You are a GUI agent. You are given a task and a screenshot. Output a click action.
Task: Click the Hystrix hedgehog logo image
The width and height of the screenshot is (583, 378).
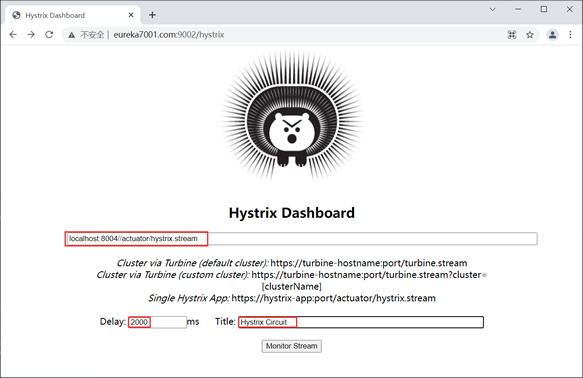click(292, 115)
